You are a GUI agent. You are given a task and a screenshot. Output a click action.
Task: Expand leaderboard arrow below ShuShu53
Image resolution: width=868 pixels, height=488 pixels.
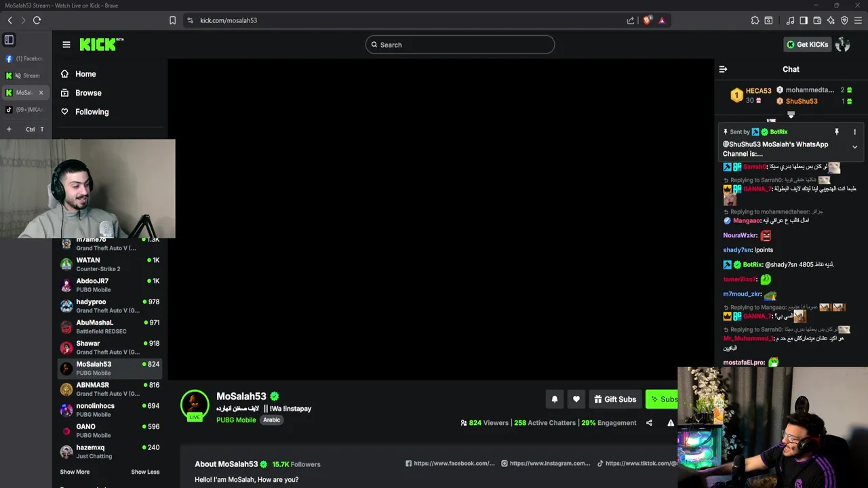click(791, 115)
